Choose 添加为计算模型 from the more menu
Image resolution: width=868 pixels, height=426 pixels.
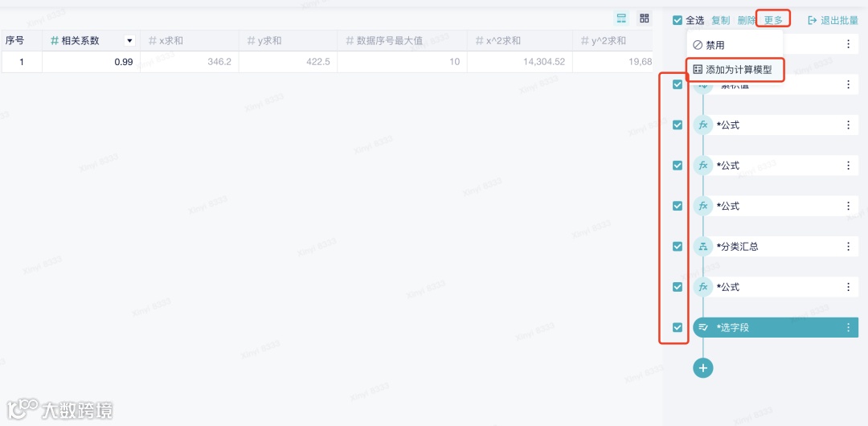point(735,70)
